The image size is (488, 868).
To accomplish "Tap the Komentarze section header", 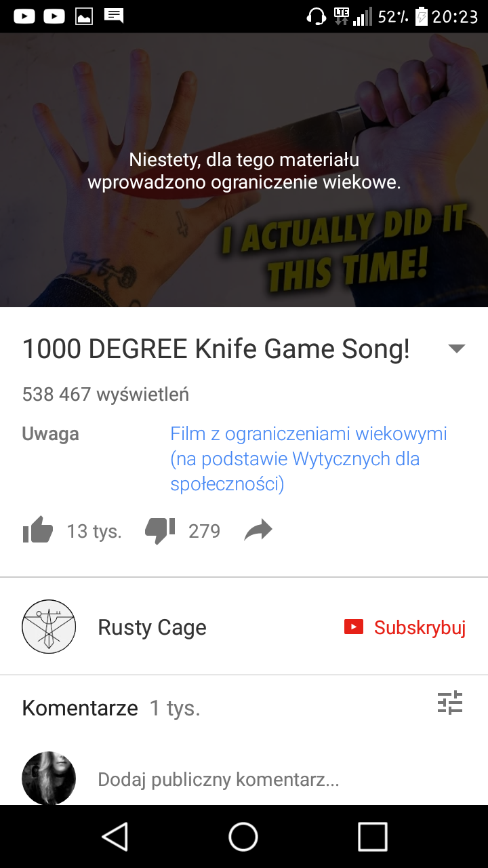I will (x=80, y=708).
